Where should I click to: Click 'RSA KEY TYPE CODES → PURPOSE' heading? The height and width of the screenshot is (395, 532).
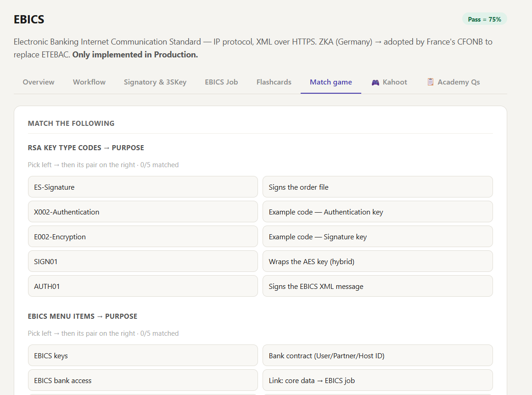click(x=86, y=148)
